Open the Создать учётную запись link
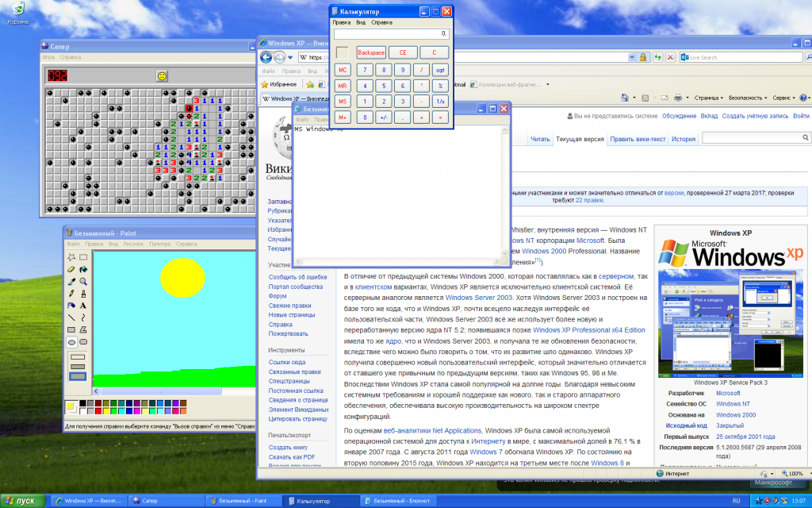Image resolution: width=812 pixels, height=508 pixels. click(755, 116)
